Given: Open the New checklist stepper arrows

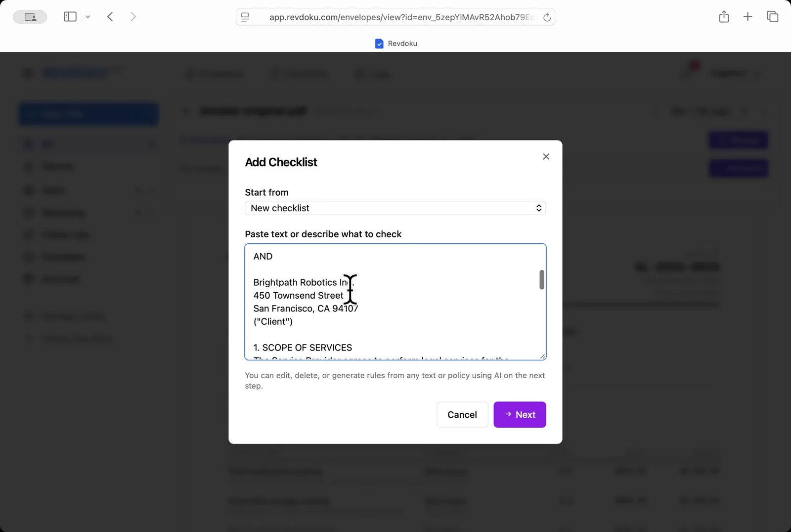Looking at the screenshot, I should [x=538, y=208].
